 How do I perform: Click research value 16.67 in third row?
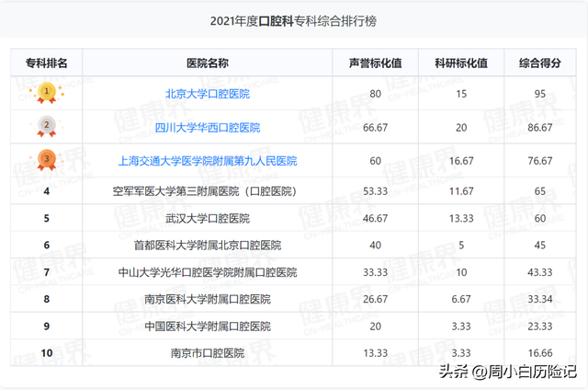click(x=461, y=161)
